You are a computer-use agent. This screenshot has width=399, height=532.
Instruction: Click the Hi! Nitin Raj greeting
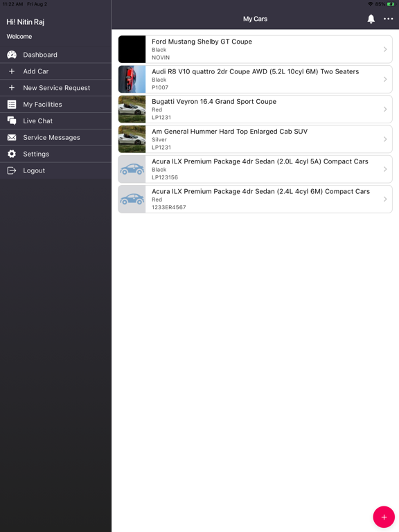[x=26, y=22]
